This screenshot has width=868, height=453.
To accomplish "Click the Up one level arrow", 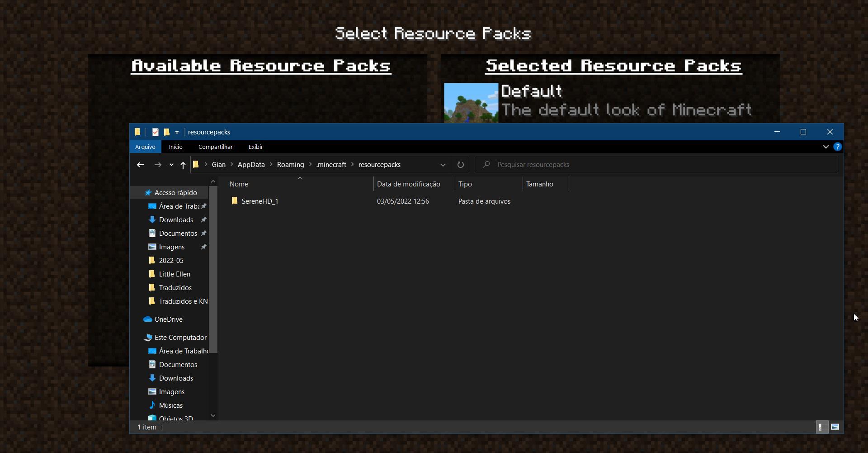I will (x=183, y=165).
